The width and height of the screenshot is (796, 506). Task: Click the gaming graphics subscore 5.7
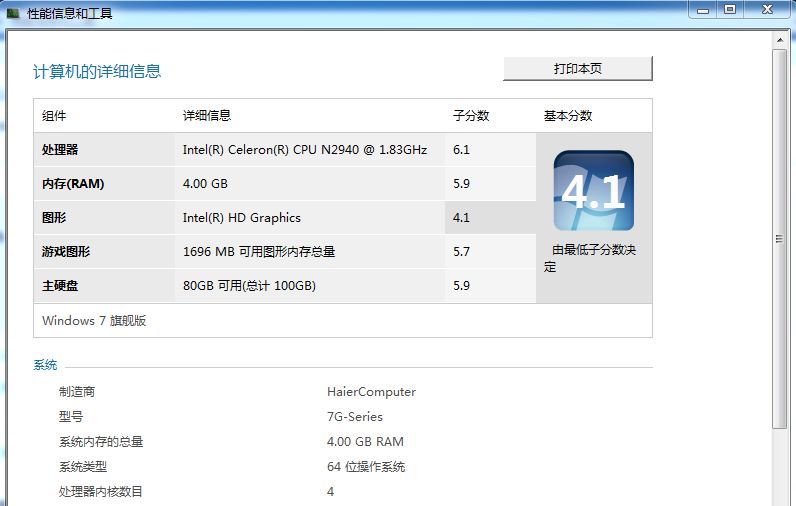point(461,252)
